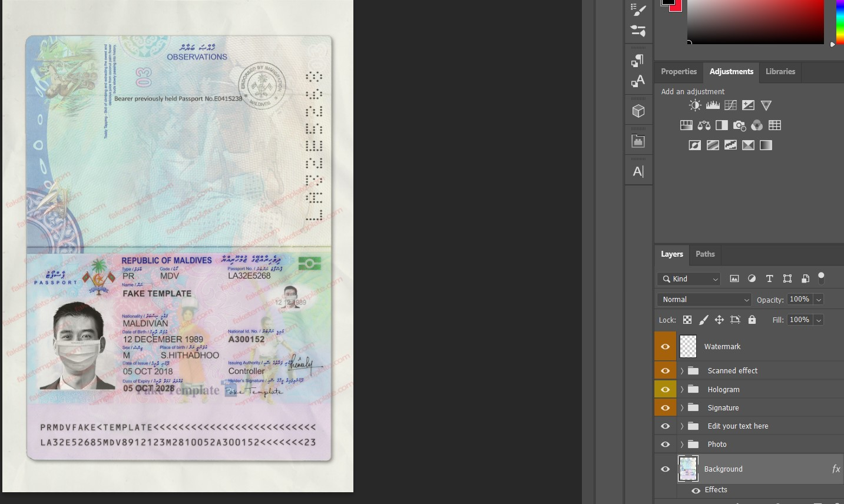
Task: Hide the Background layer's Effects
Action: click(x=696, y=490)
